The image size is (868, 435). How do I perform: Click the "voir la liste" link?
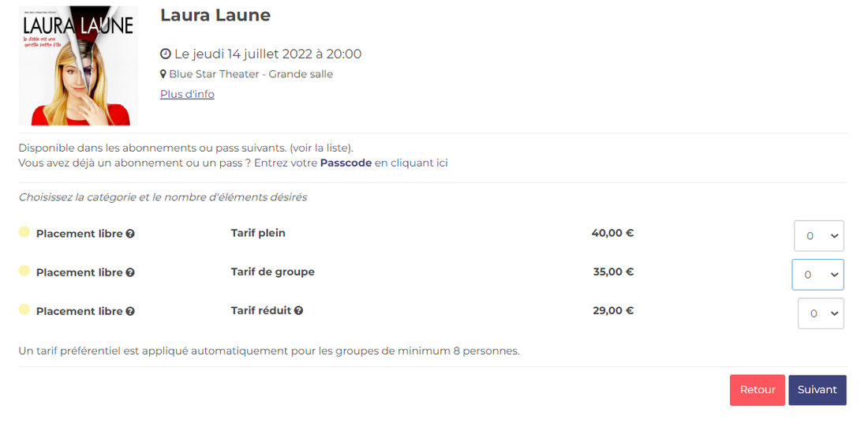pos(321,148)
